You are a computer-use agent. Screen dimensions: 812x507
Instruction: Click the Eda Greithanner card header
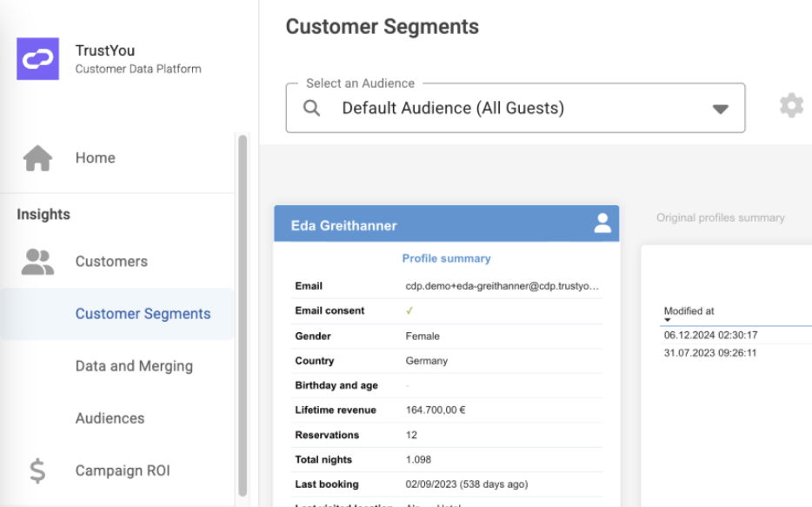[435, 225]
